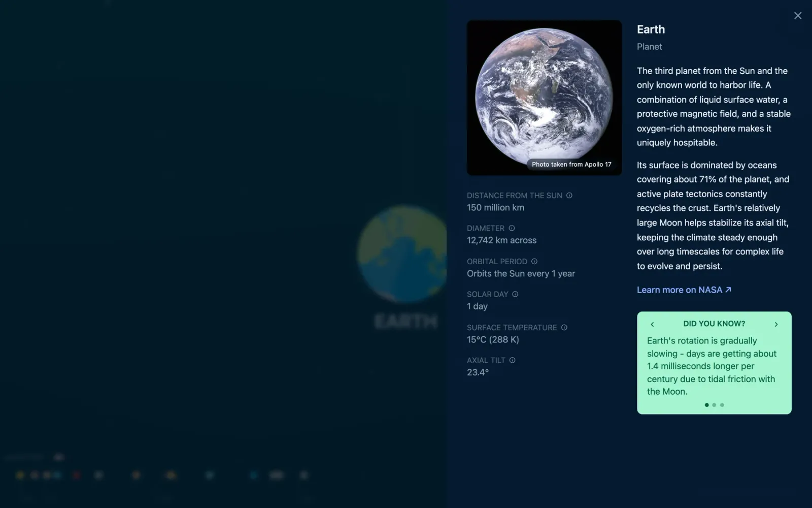
Task: Open Surface Temperature info tooltip icon
Action: pos(564,328)
